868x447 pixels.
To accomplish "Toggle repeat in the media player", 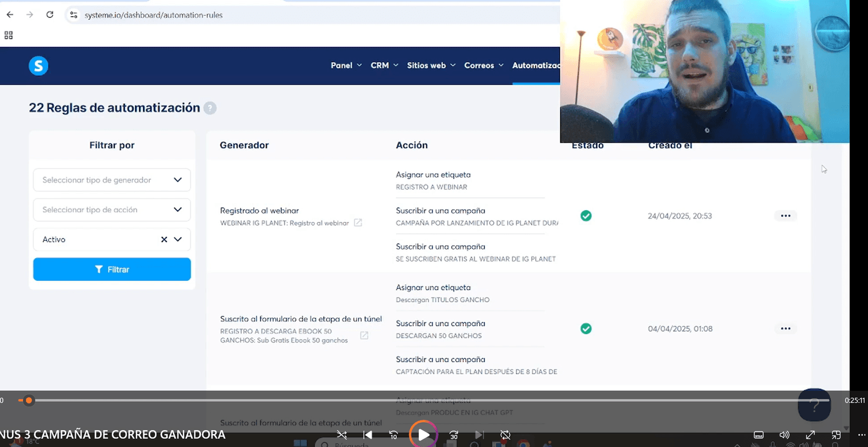I will (505, 435).
